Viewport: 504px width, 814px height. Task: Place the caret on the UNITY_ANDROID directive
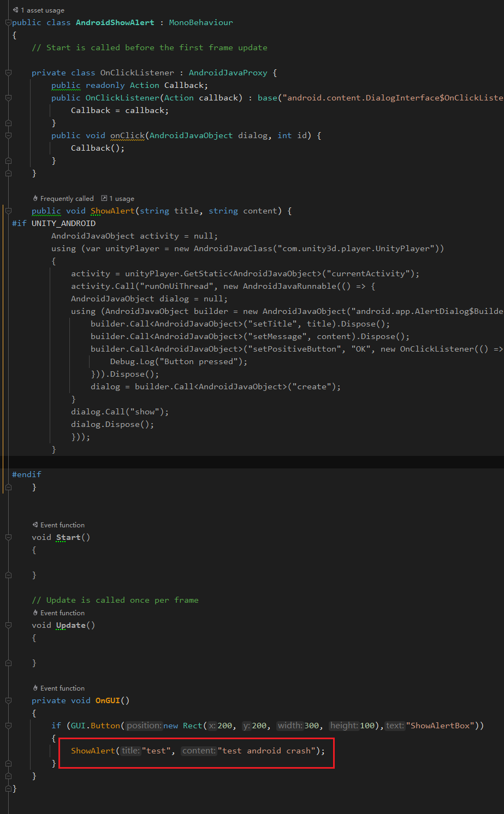[64, 223]
